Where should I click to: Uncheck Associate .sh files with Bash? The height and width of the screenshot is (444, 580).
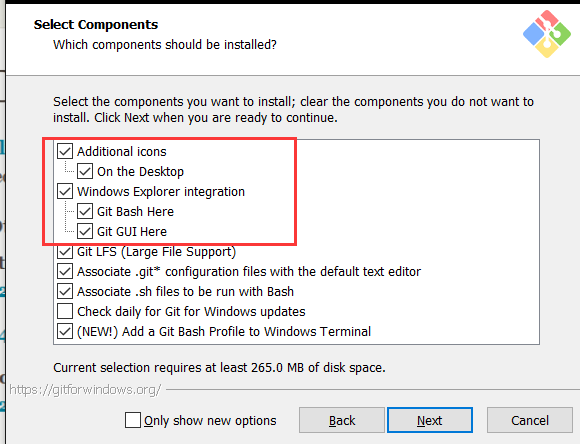click(x=65, y=291)
